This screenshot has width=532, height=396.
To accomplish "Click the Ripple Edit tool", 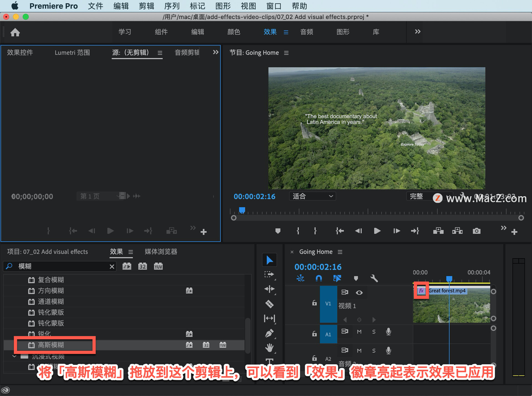I will point(269,289).
